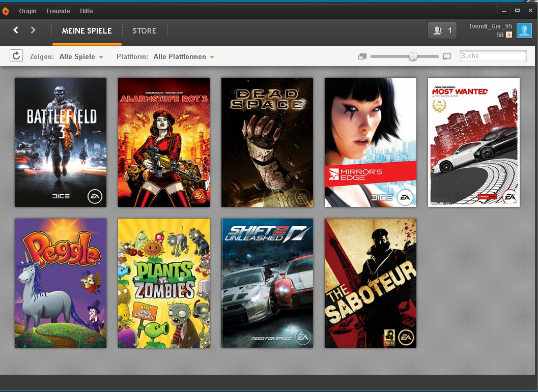
Task: Select the Mirror's Edge game tile
Action: (x=370, y=142)
